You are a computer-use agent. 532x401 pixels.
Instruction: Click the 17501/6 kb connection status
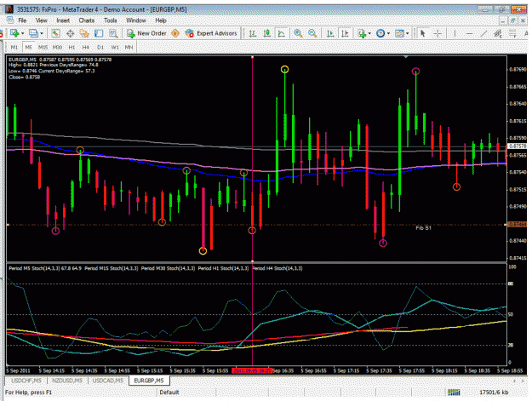click(494, 392)
